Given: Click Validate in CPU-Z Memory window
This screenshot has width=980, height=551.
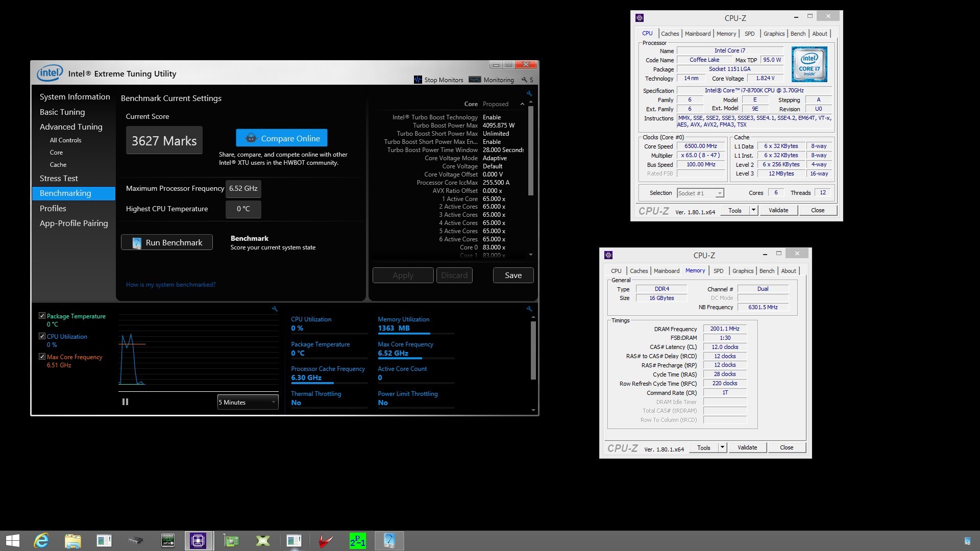Looking at the screenshot, I should point(747,447).
